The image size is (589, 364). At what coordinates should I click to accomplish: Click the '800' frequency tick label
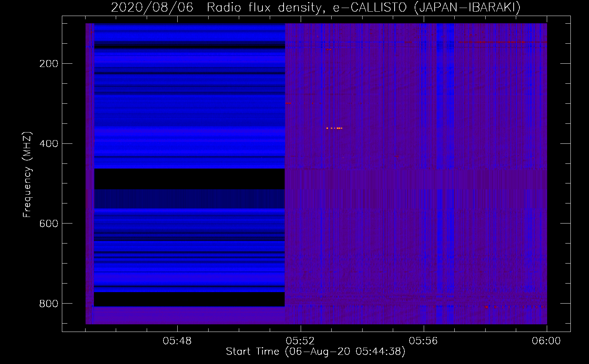coord(49,303)
